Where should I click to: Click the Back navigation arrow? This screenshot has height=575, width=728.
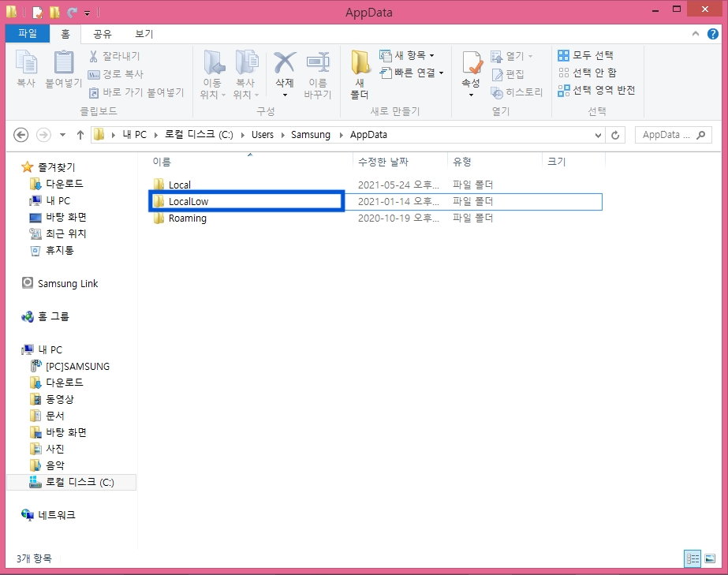(21, 135)
